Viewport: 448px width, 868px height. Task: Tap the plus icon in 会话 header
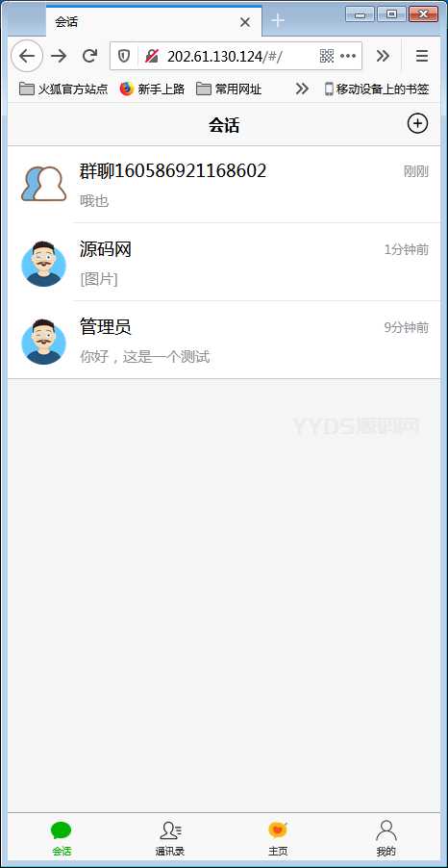click(417, 123)
